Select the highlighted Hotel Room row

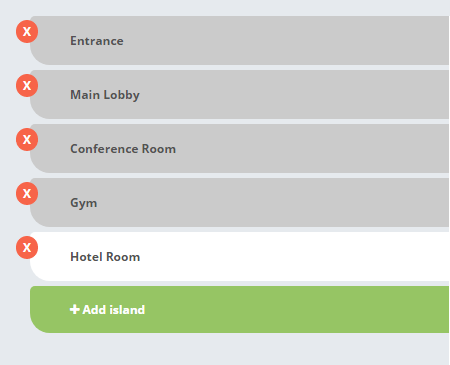(239, 256)
